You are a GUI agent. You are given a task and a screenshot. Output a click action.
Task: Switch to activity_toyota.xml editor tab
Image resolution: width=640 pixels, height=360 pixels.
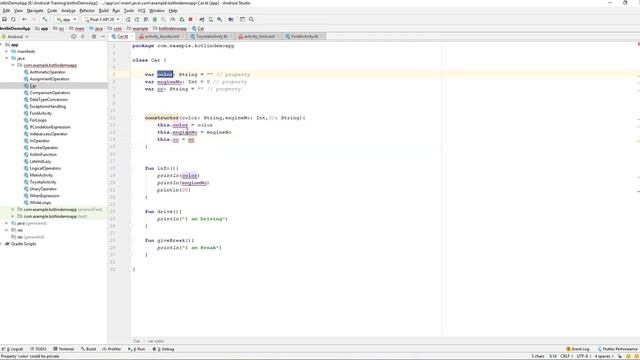click(162, 36)
